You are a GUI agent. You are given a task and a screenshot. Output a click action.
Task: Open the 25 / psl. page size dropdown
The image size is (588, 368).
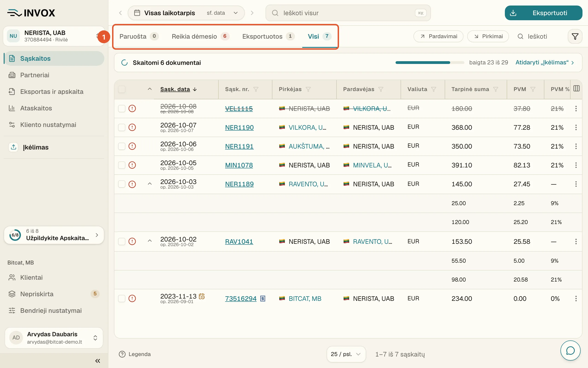[346, 354]
